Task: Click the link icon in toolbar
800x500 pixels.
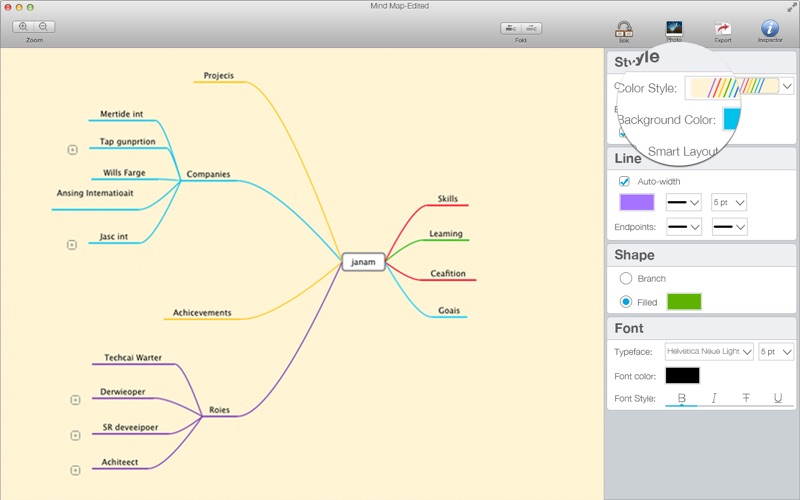Action: click(624, 29)
